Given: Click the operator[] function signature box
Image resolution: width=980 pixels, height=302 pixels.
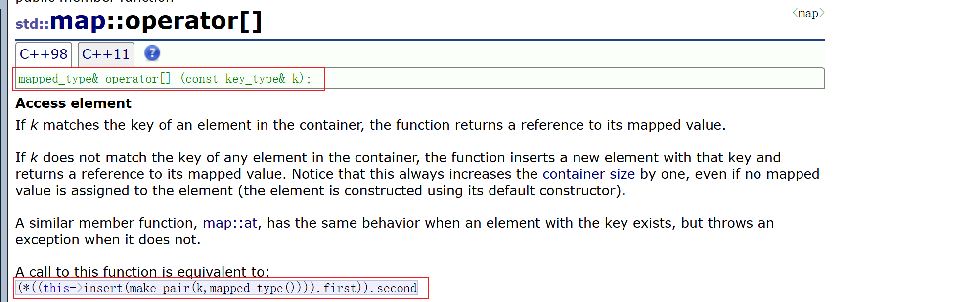Looking at the screenshot, I should [x=420, y=78].
